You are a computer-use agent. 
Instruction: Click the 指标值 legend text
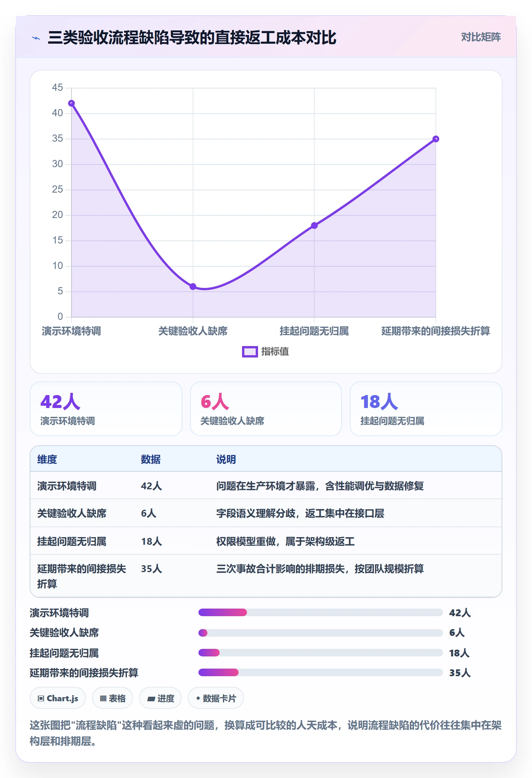(x=275, y=352)
